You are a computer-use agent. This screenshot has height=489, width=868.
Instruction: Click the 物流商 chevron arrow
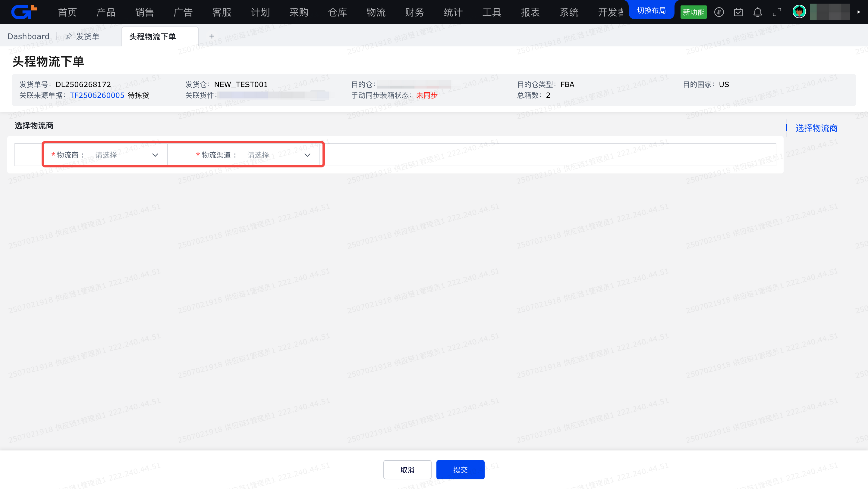tap(155, 155)
